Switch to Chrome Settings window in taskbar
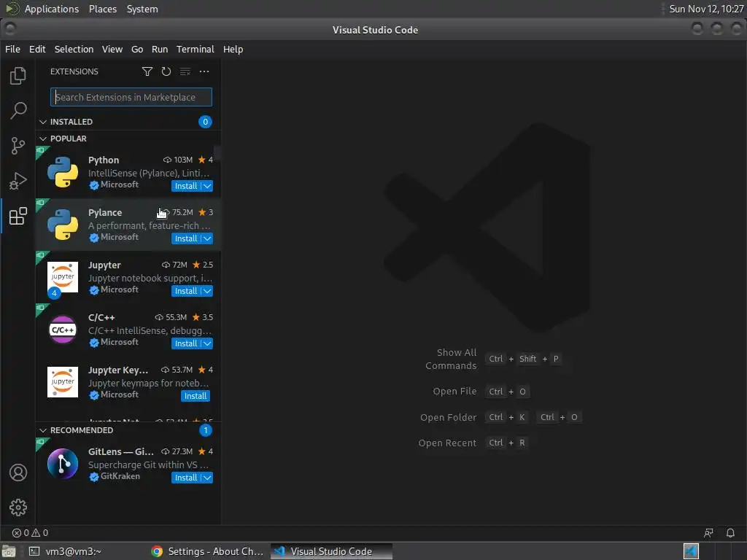This screenshot has height=560, width=747. (x=207, y=551)
